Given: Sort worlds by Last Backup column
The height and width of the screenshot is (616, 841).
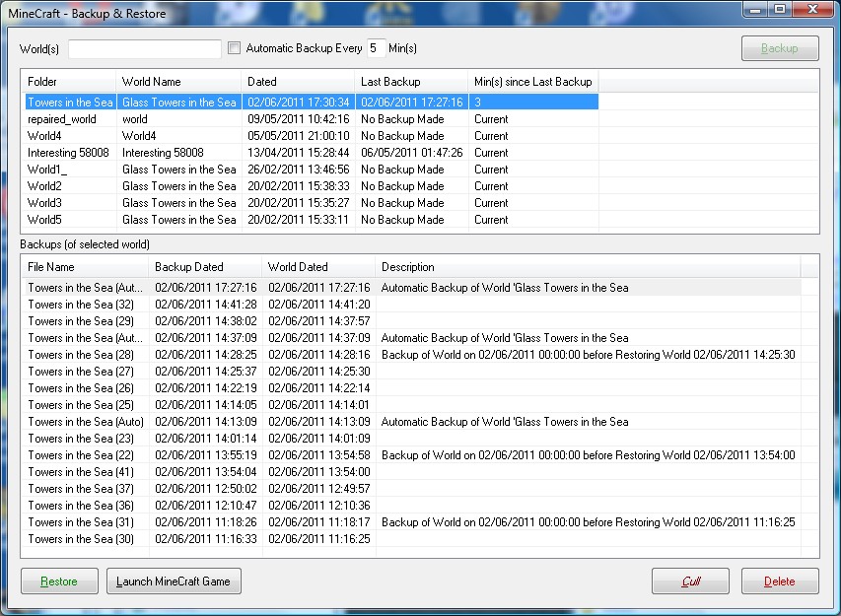Looking at the screenshot, I should 410,82.
